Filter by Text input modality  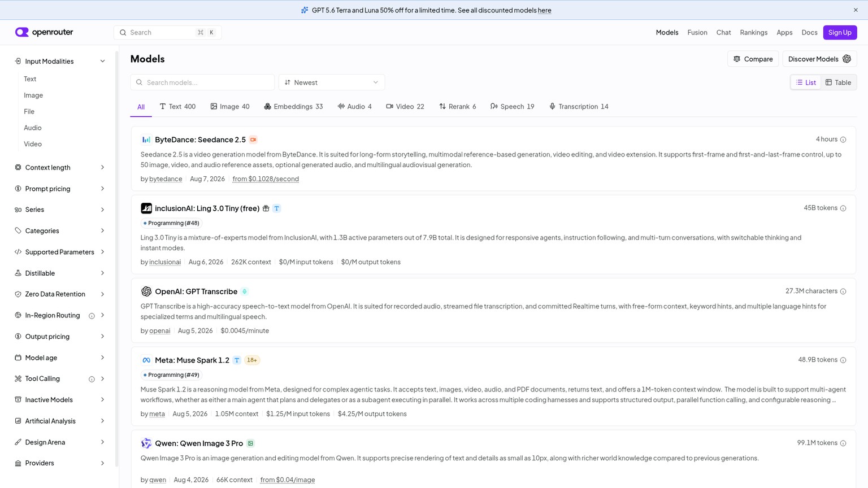[x=30, y=79]
